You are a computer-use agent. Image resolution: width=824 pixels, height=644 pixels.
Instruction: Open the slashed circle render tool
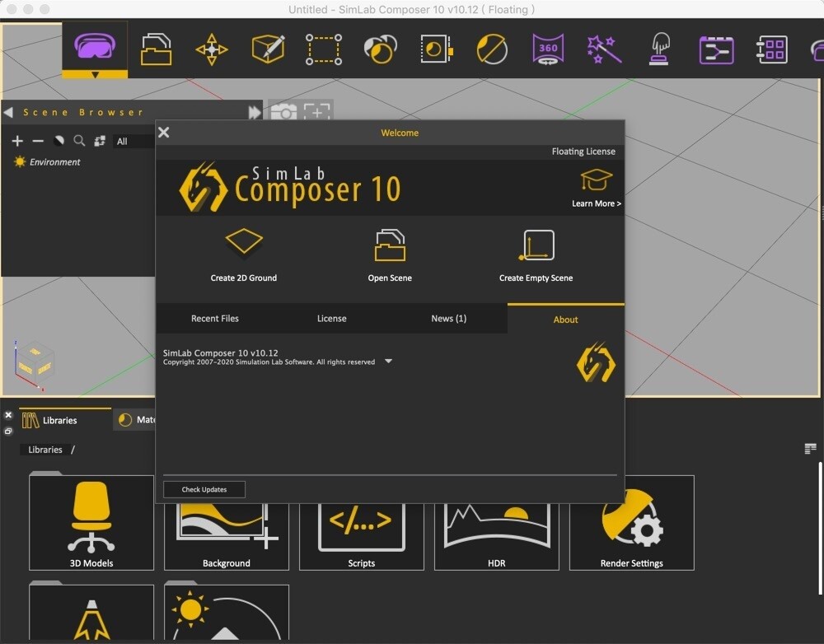tap(492, 49)
